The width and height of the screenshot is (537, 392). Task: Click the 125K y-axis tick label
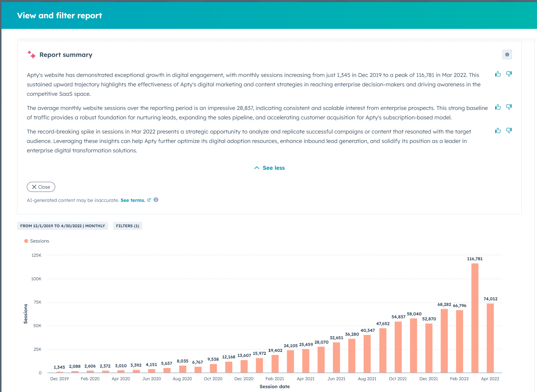pos(37,255)
